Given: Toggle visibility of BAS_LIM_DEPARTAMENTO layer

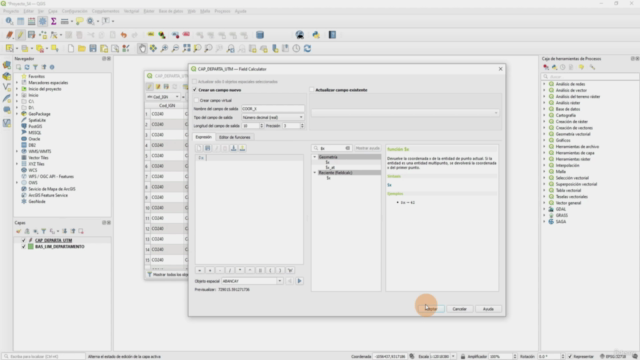Looking at the screenshot, I should point(23,247).
